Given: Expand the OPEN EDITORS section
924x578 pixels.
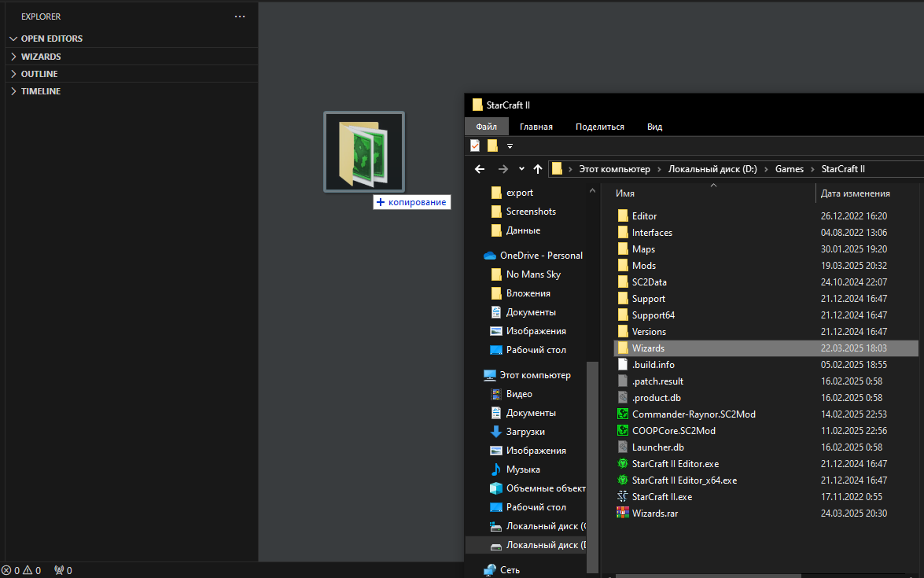Looking at the screenshot, I should click(x=51, y=39).
